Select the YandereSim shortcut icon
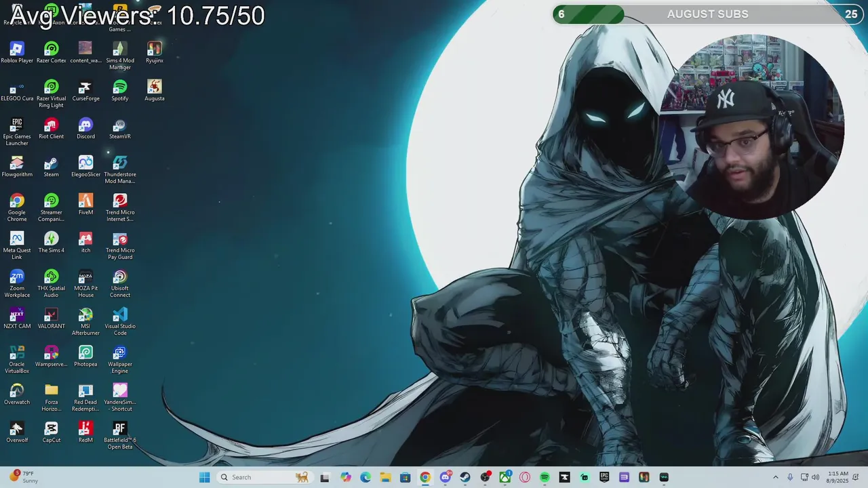 [119, 397]
